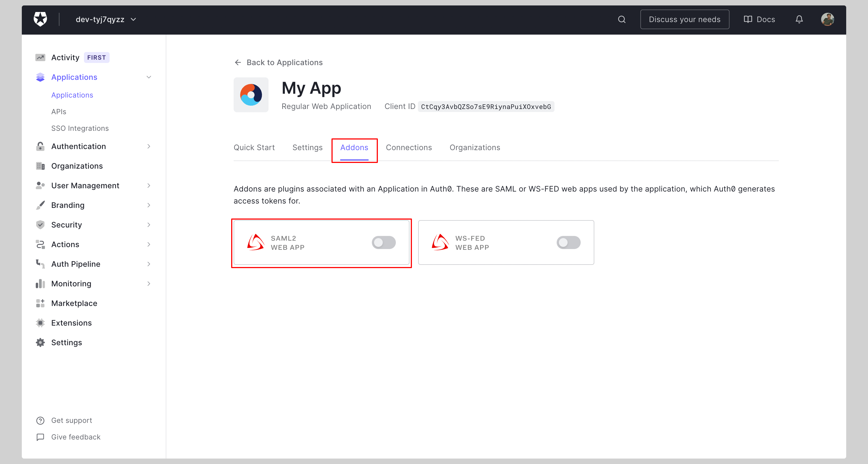Enable the SAML2 Web App addon toggle
Viewport: 868px width, 464px height.
(384, 242)
